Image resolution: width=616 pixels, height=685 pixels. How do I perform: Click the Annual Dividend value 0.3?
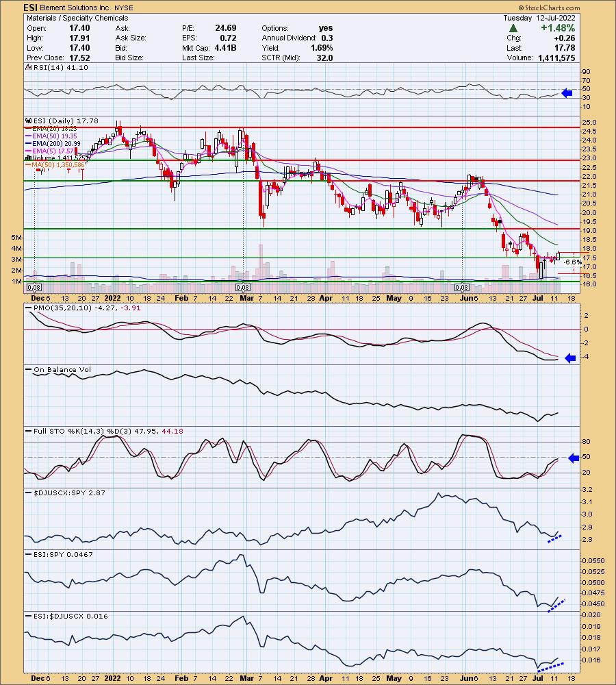coord(327,38)
